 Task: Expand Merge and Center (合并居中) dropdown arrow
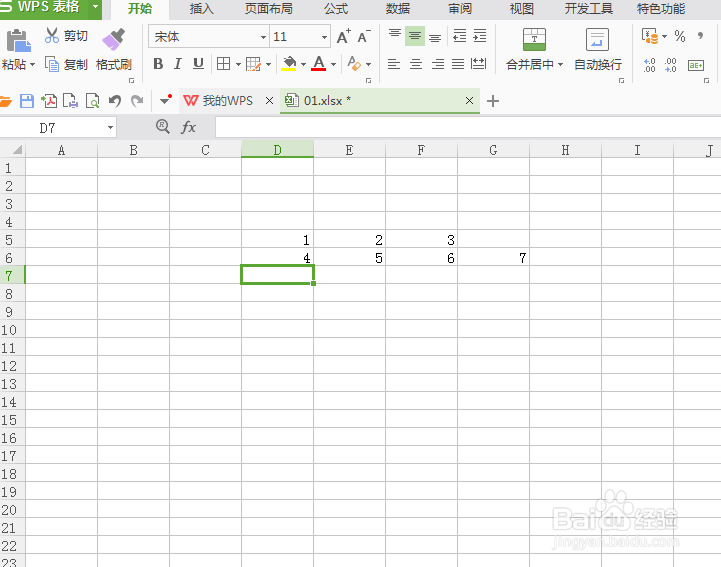click(560, 65)
